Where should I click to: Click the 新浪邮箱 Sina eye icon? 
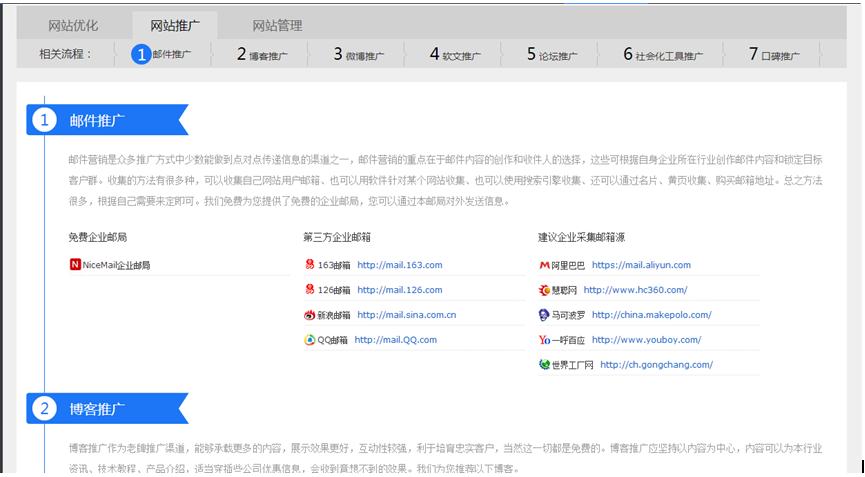(309, 315)
